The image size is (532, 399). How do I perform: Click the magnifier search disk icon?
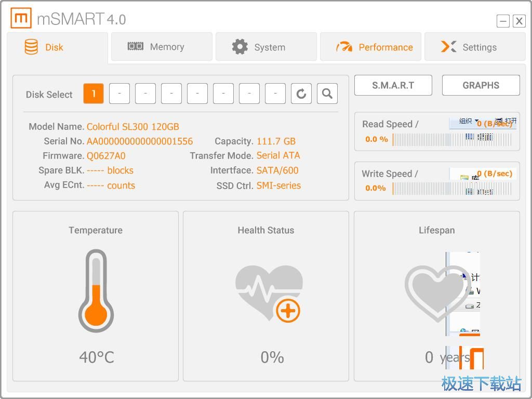click(327, 94)
